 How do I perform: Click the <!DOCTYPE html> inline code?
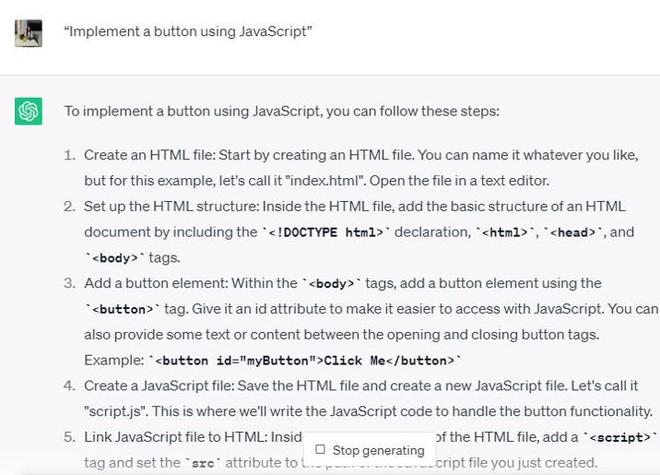click(318, 232)
